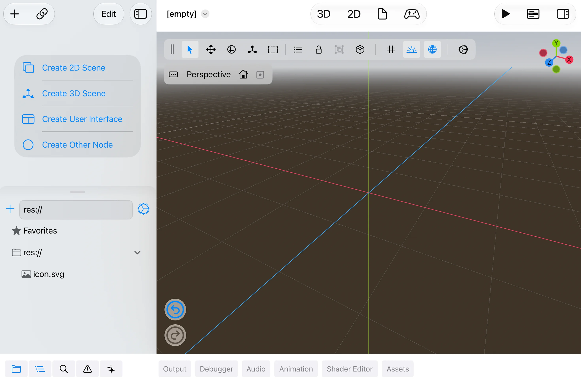
Task: Switch to the 3D workspace
Action: tap(324, 14)
